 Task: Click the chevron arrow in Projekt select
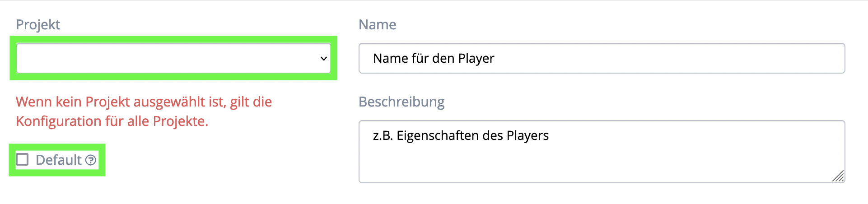click(323, 58)
